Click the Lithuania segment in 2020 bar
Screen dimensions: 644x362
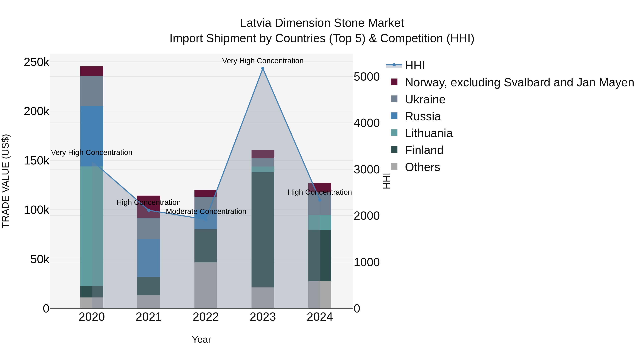92,226
